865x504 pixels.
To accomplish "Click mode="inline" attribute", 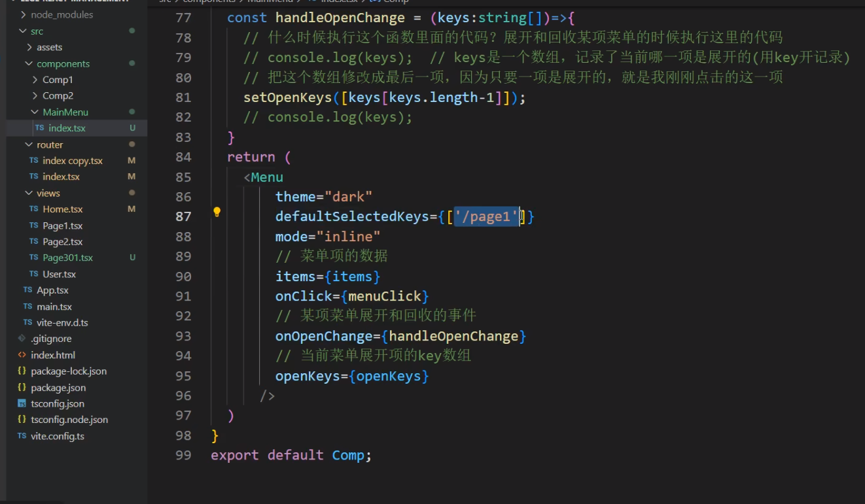I will [x=328, y=236].
